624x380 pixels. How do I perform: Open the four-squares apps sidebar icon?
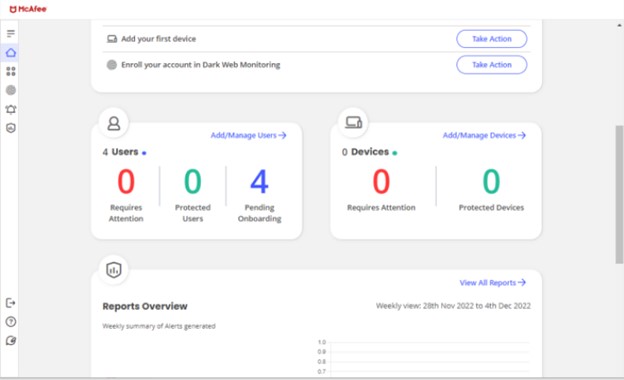11,71
